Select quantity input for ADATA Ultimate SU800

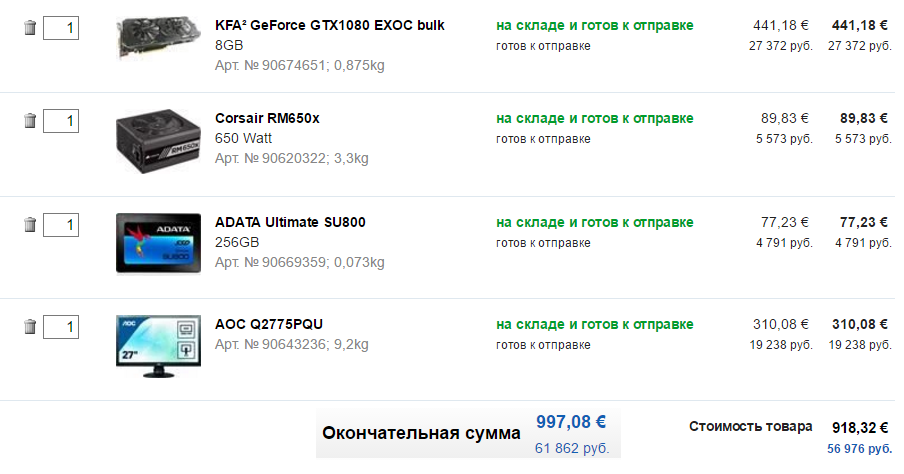(61, 225)
